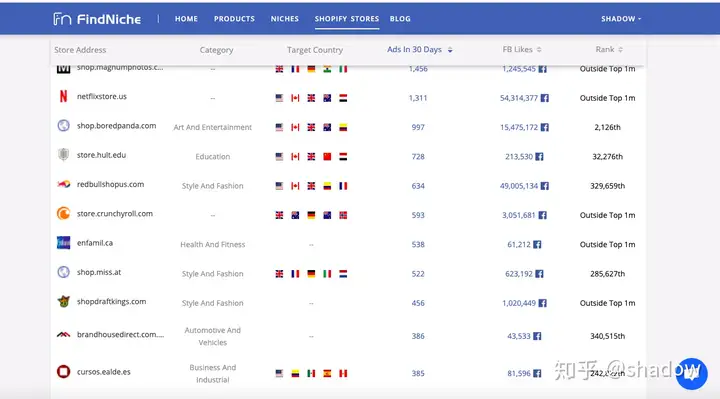Open the HOME menu item
Image resolution: width=720 pixels, height=399 pixels.
186,19
